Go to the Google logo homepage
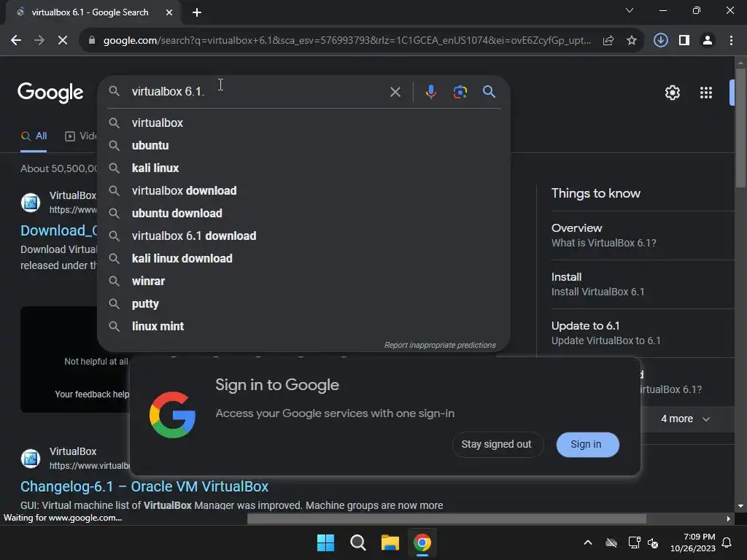 (50, 93)
